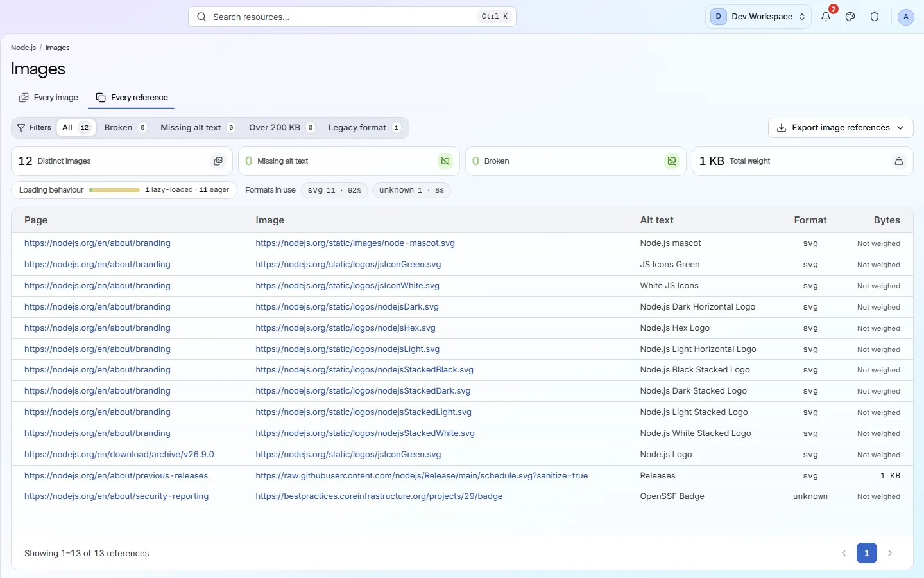
Task: Switch to the Every image tab
Action: (x=49, y=98)
